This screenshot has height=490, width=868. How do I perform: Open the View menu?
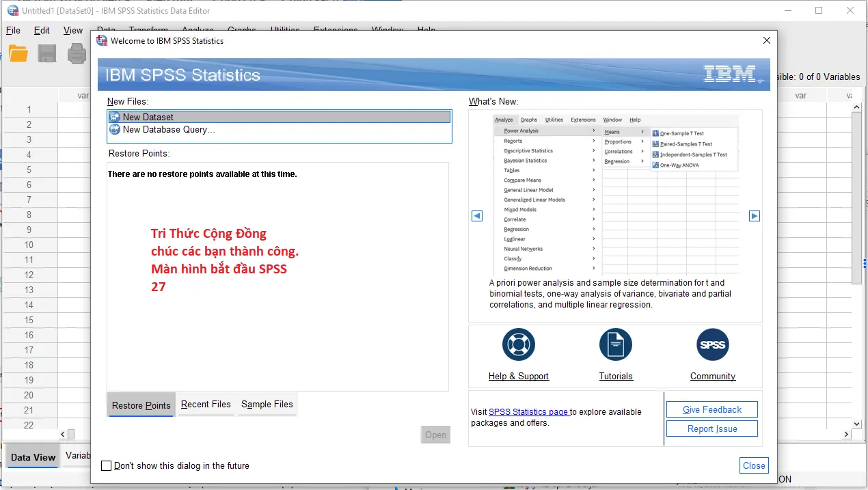pos(72,30)
